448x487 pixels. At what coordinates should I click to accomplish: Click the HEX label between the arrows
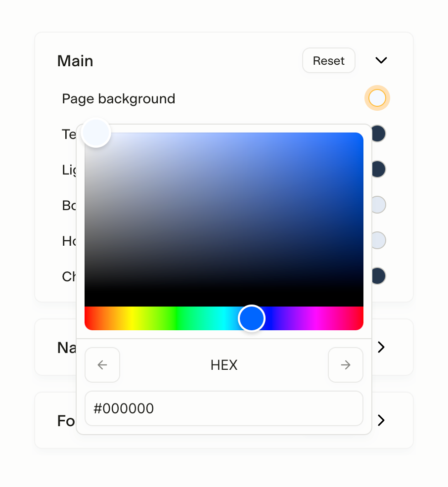coord(224,365)
